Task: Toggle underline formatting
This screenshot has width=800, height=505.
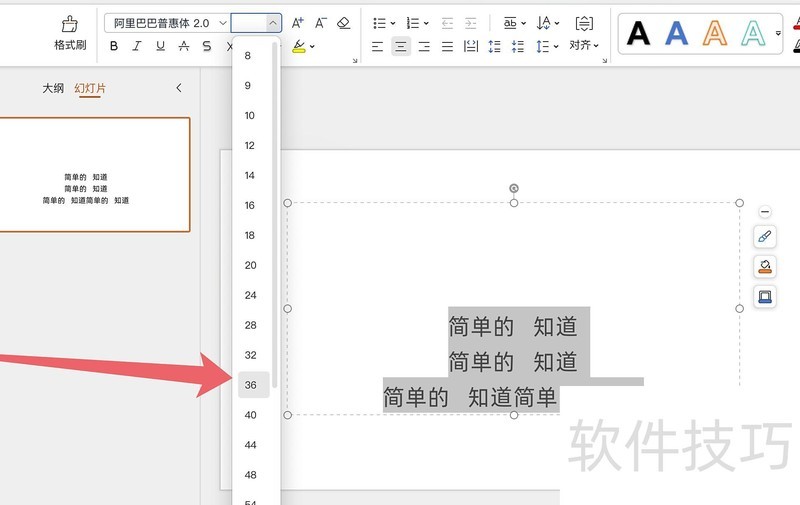Action: [x=160, y=46]
